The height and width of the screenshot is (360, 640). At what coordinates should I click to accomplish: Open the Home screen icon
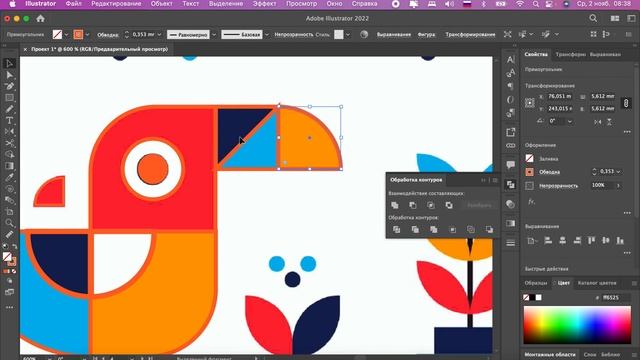[40, 19]
